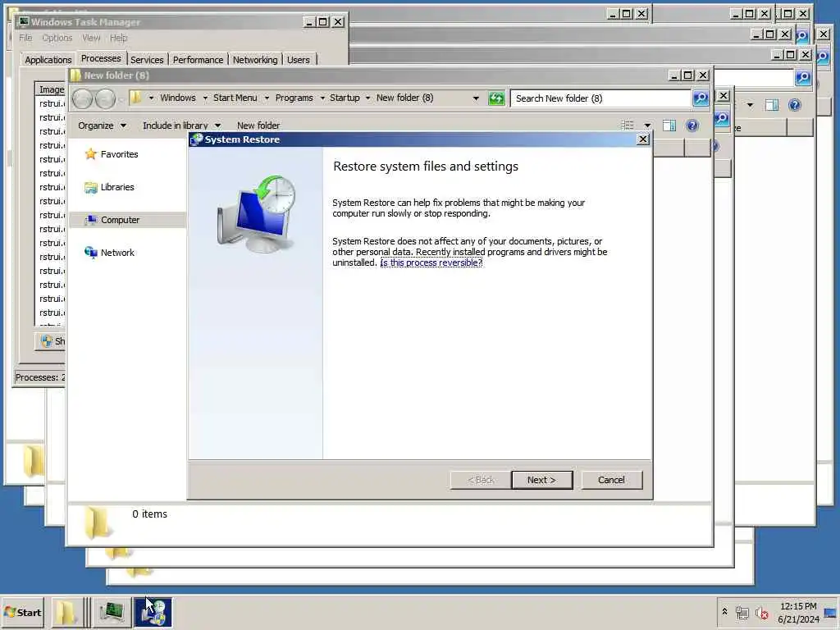Open Include in library dropdown

click(181, 126)
